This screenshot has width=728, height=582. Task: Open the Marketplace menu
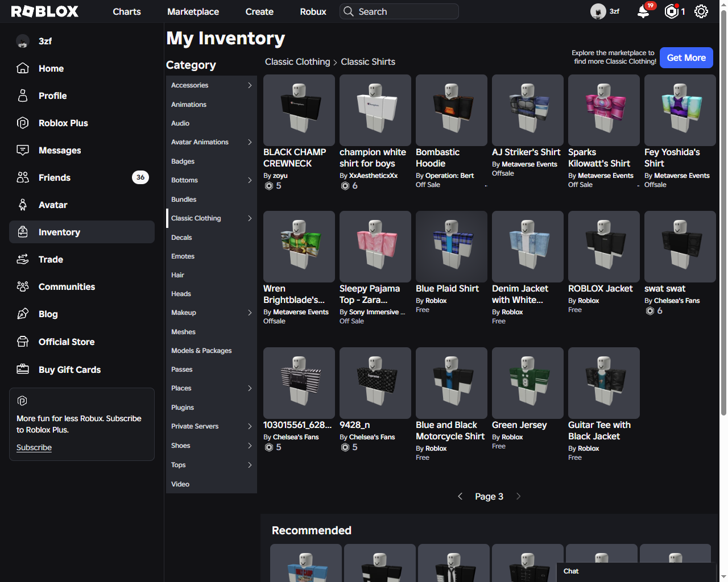pos(193,11)
